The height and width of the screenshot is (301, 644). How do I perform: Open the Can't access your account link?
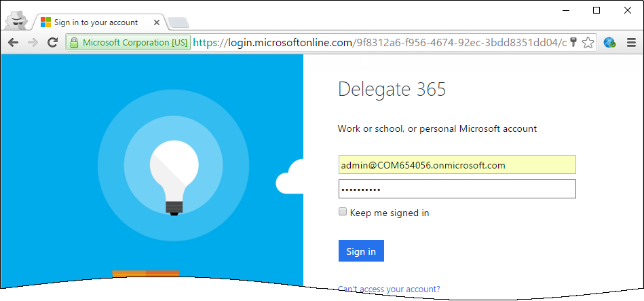(389, 289)
